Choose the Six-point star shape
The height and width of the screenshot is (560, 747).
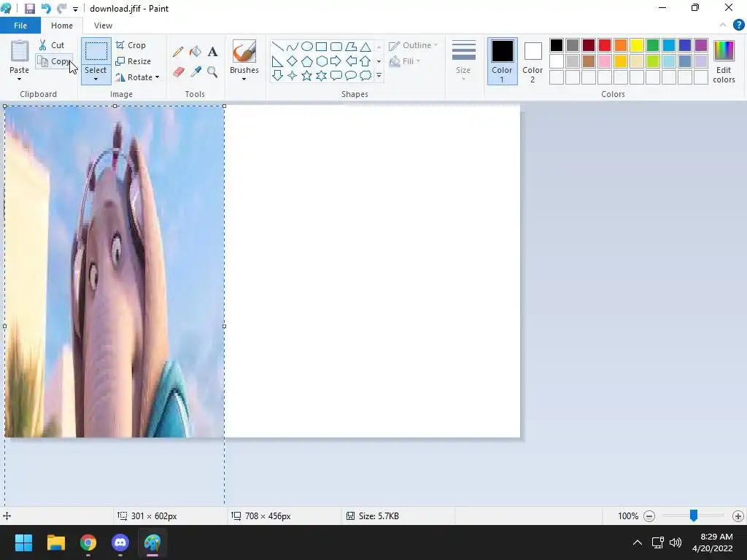tap(322, 75)
